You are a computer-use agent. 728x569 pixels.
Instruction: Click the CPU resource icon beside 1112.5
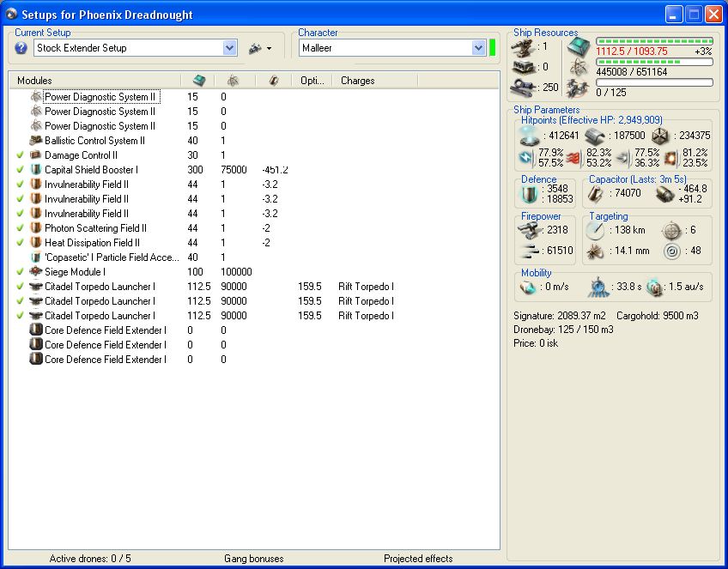(x=579, y=47)
